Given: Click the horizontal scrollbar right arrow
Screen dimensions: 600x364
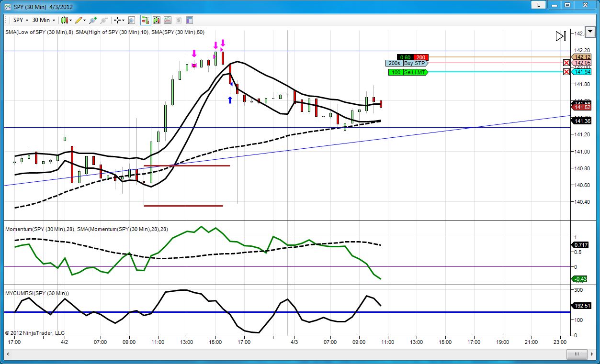Looking at the screenshot, I should [x=592, y=354].
